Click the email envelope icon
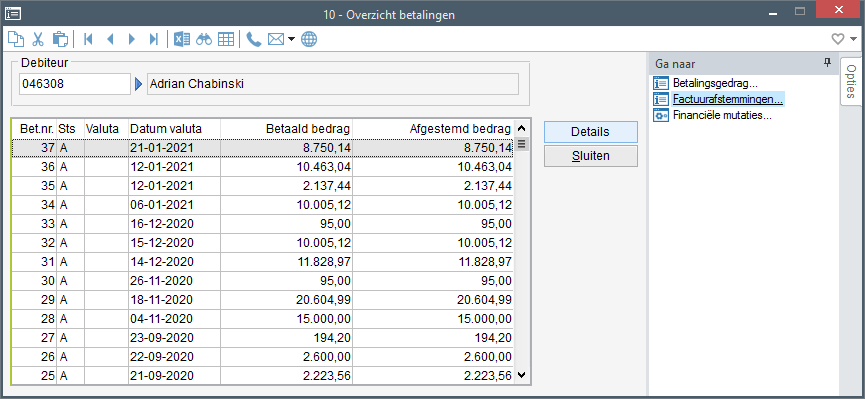This screenshot has width=865, height=399. (x=276, y=39)
